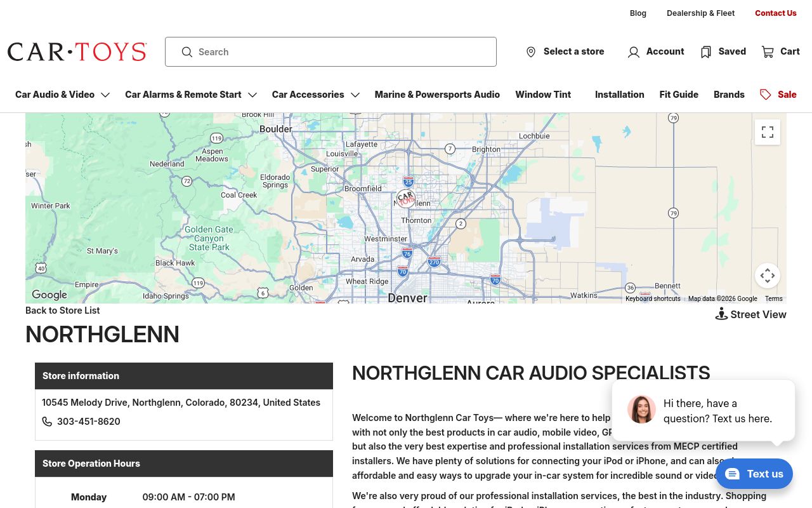Open the Saved items link

pos(732,51)
